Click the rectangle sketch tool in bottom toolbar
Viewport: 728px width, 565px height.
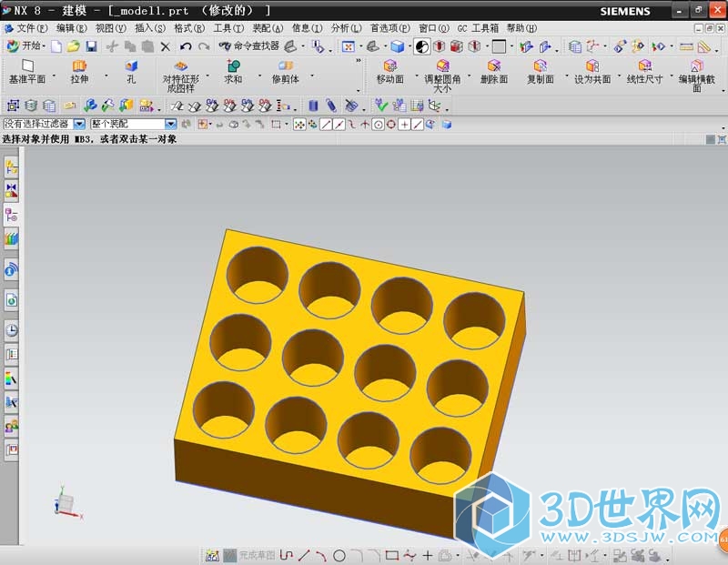tap(392, 555)
